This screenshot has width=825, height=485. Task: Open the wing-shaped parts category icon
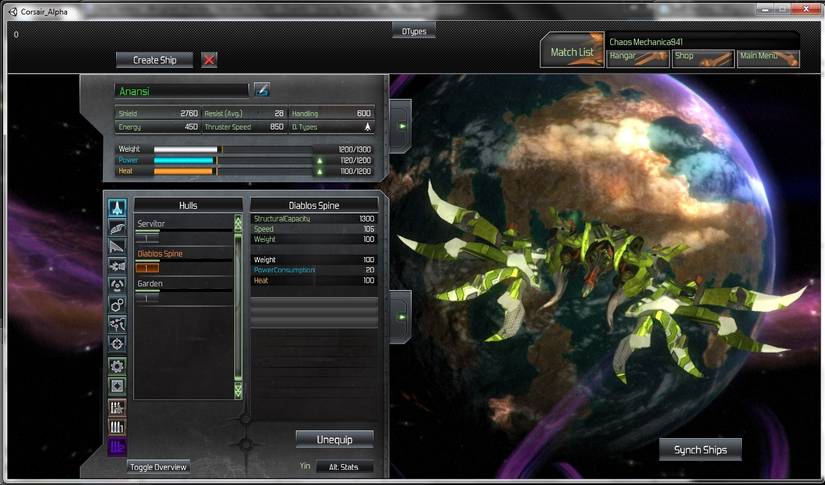pyautogui.click(x=117, y=227)
